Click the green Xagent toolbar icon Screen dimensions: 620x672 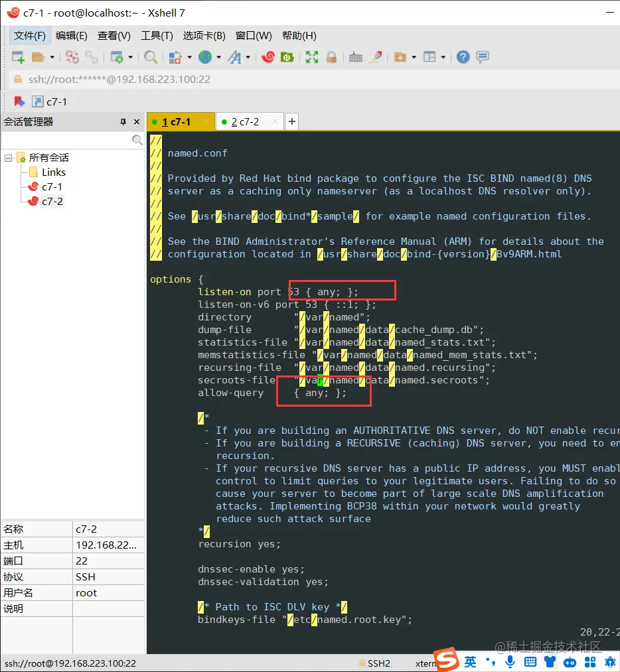pyautogui.click(x=287, y=57)
